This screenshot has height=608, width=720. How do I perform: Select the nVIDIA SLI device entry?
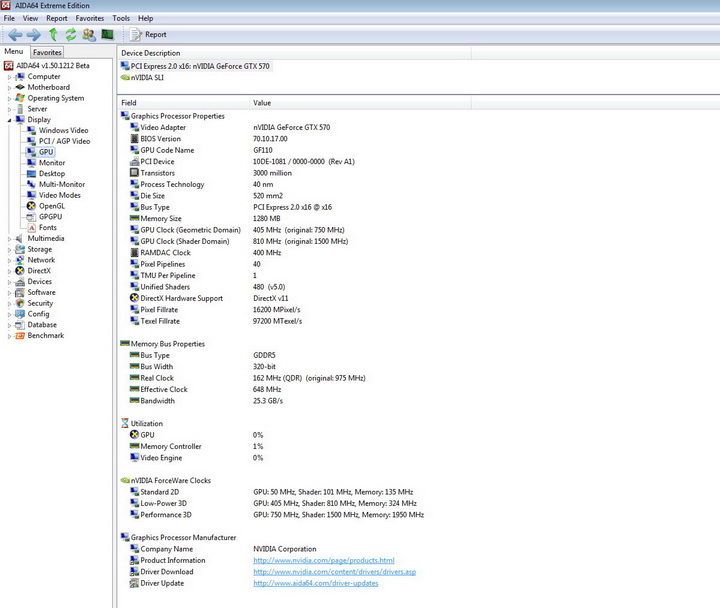pos(142,78)
